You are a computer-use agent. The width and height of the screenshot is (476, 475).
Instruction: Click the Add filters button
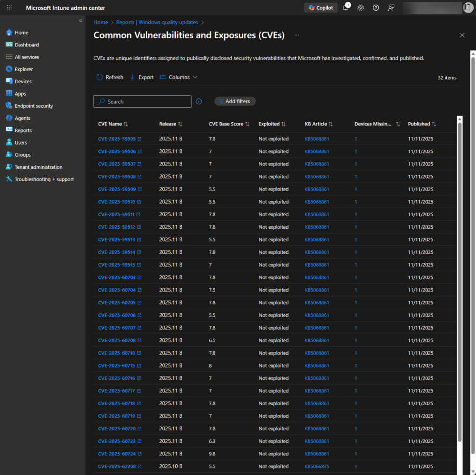coord(235,101)
